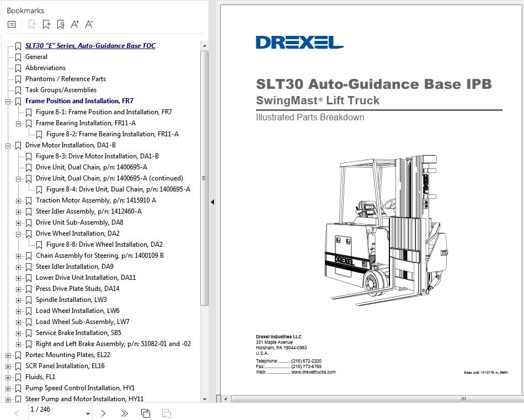Image resolution: width=524 pixels, height=420 pixels.
Task: Expand Service Brake Installation, SB5 node
Action: tap(18, 333)
